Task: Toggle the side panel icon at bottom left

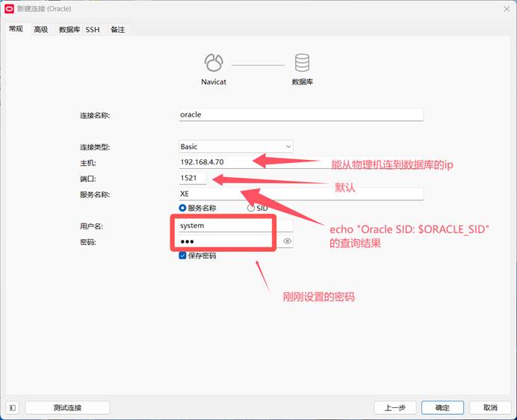Action: [13, 408]
